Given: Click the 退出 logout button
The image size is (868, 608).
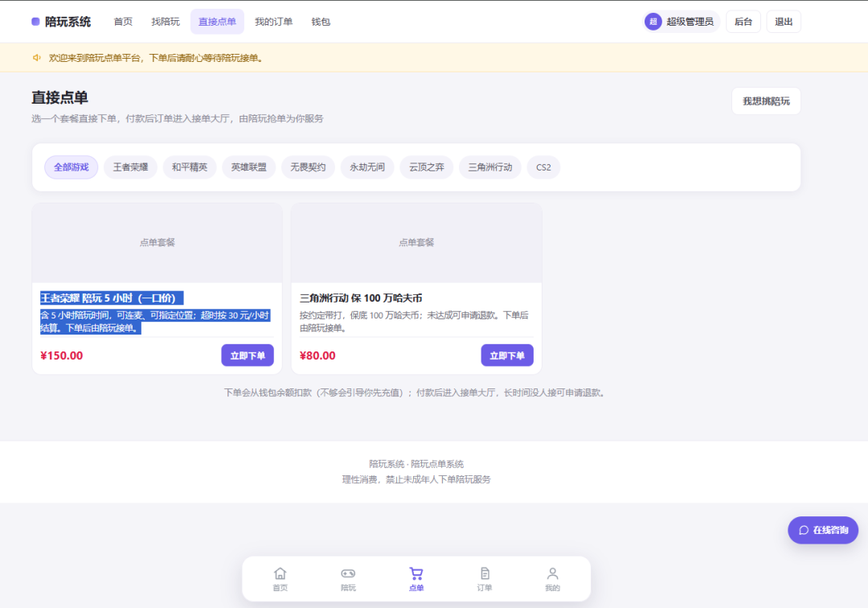Looking at the screenshot, I should coord(784,22).
